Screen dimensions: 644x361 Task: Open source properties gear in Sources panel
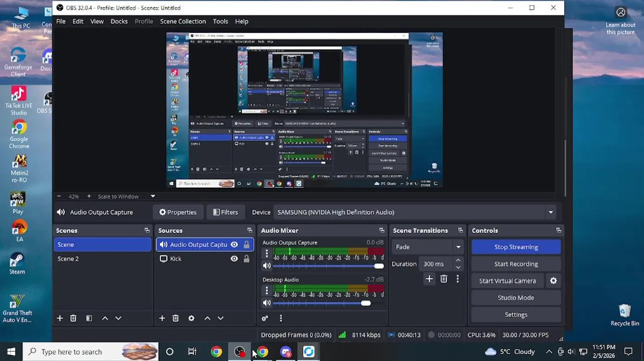tap(191, 318)
